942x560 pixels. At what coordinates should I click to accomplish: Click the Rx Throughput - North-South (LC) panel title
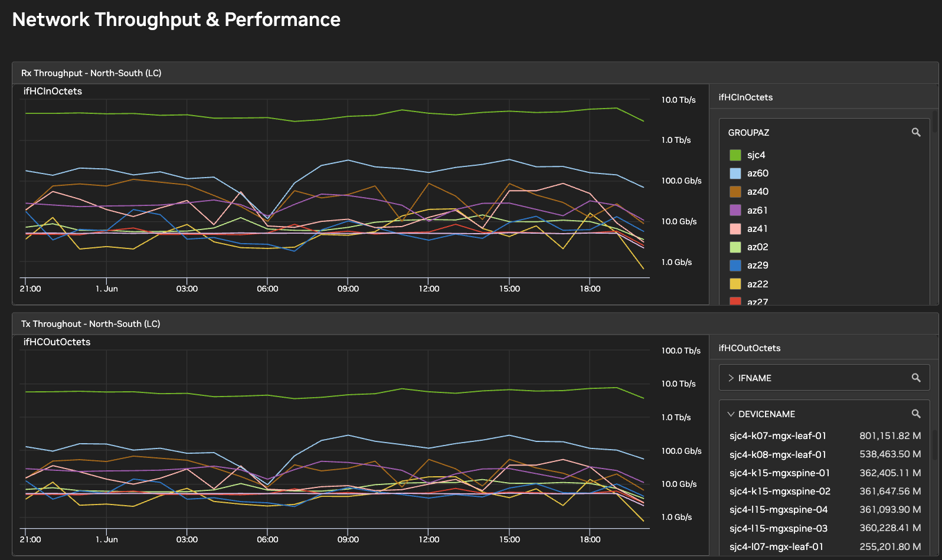click(x=91, y=73)
